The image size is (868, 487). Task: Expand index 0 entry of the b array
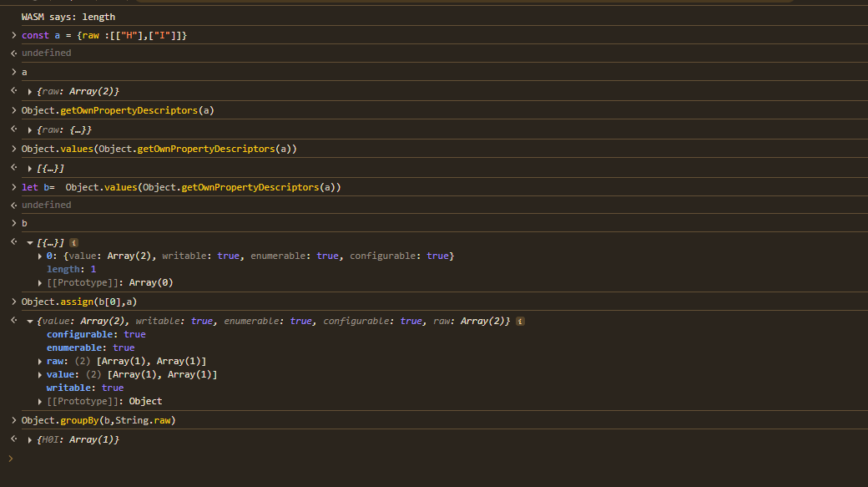tap(41, 256)
